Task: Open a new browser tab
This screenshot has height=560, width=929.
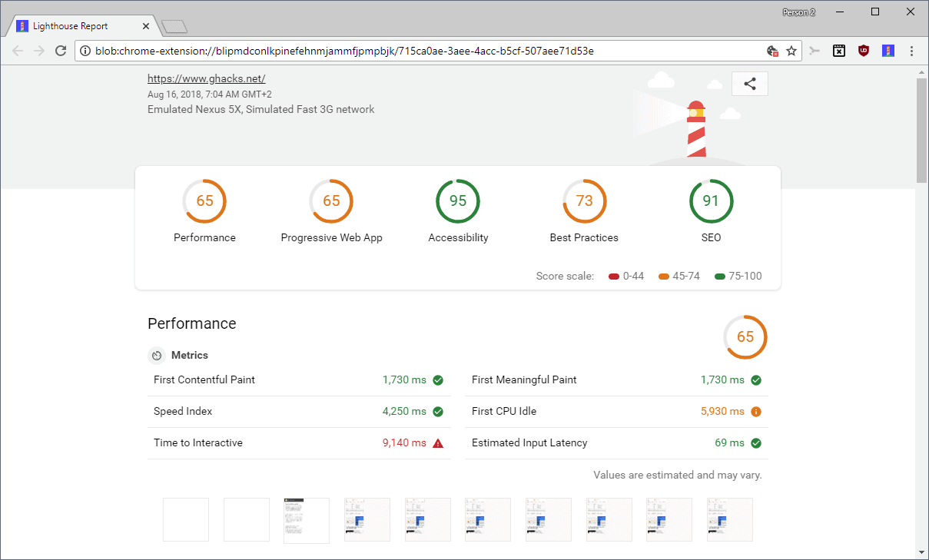Action: point(174,25)
